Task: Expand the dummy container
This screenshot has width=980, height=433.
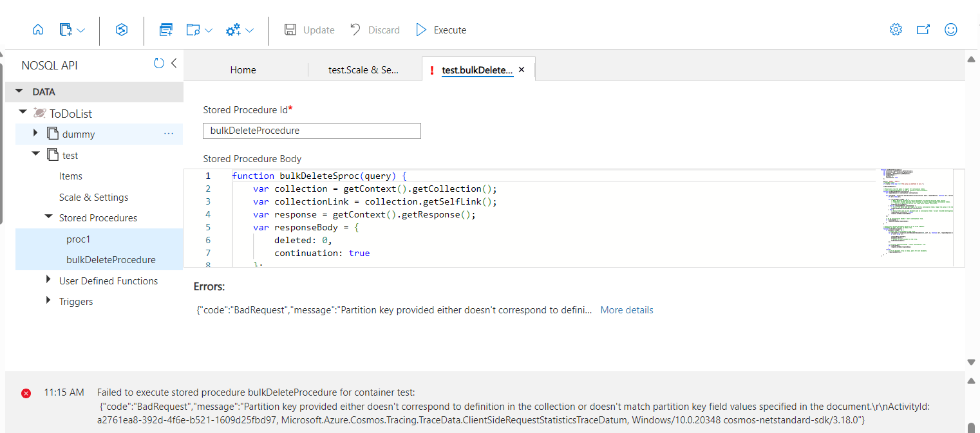Action: click(37, 133)
